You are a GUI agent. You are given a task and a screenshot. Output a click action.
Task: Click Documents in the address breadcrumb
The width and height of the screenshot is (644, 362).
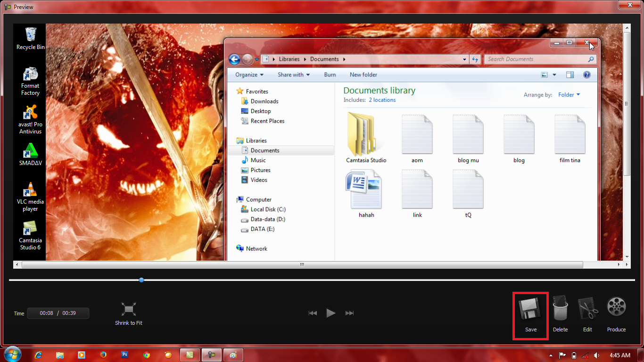point(324,59)
